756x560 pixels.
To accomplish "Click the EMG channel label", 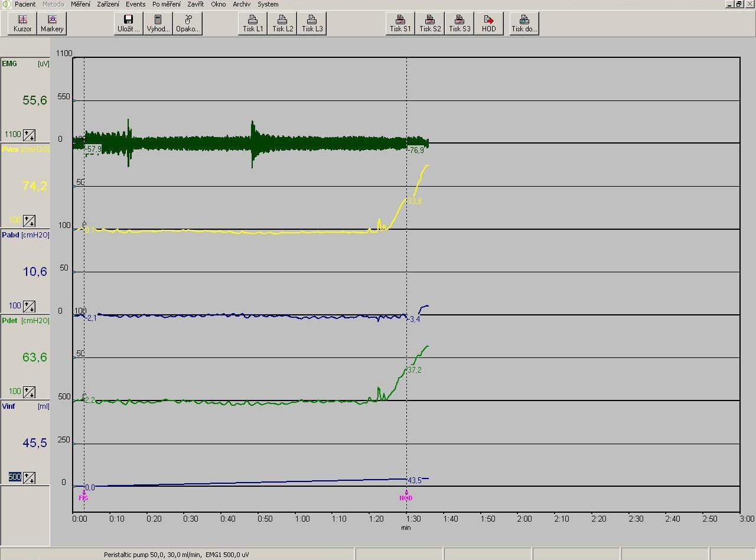I will coord(9,64).
